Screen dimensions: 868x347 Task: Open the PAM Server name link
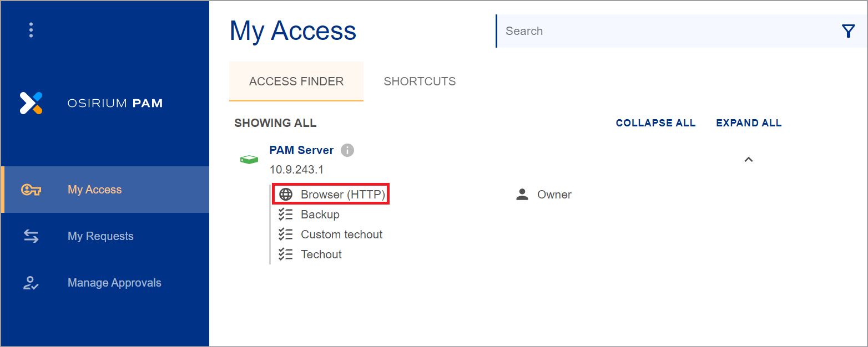[301, 150]
